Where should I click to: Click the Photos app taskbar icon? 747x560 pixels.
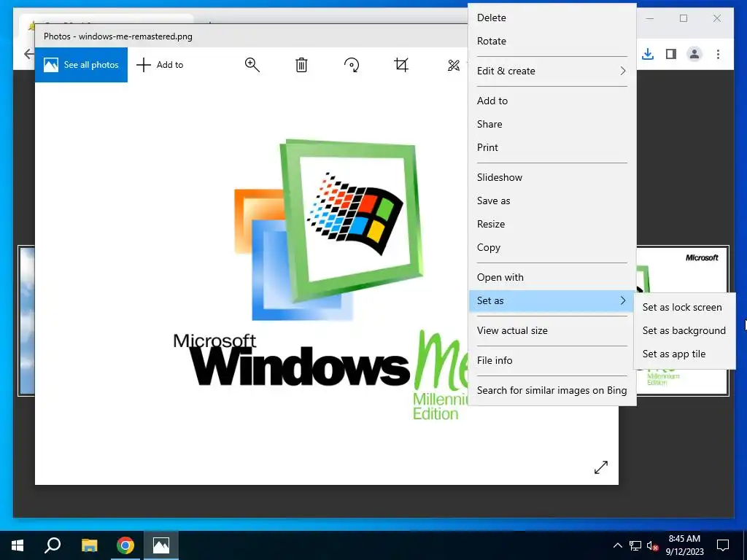161,545
